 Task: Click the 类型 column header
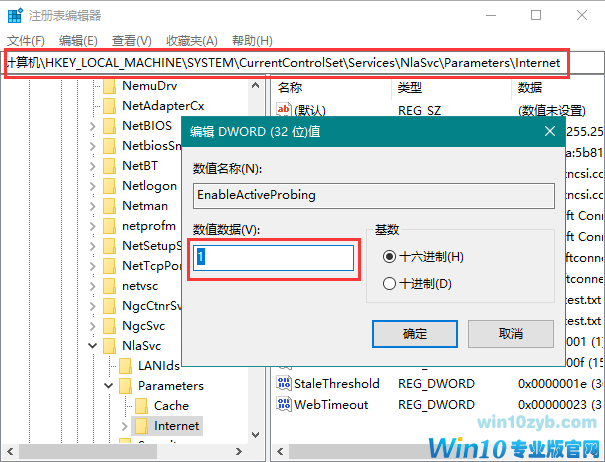[451, 88]
